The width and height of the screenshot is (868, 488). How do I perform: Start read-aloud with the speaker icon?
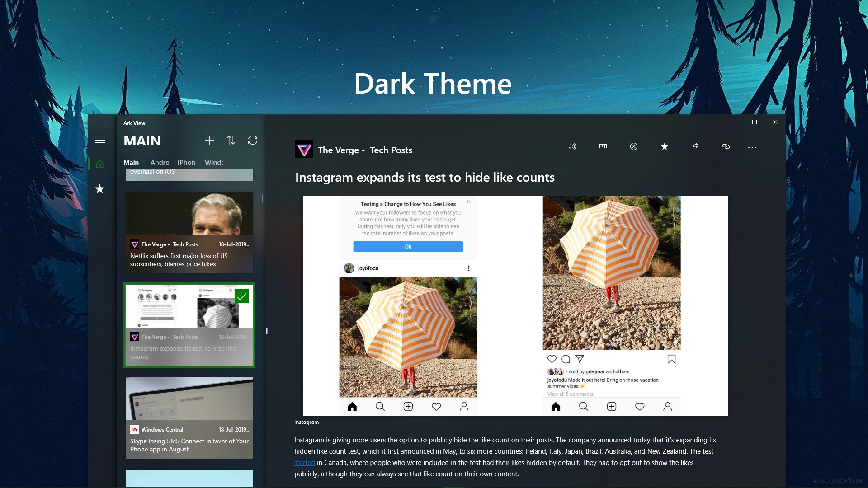tap(572, 146)
